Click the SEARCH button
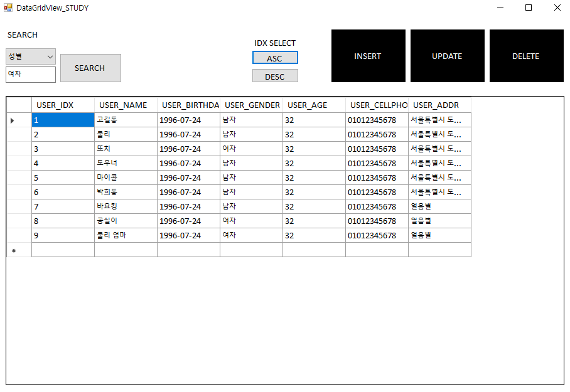570x392 pixels. coord(90,68)
